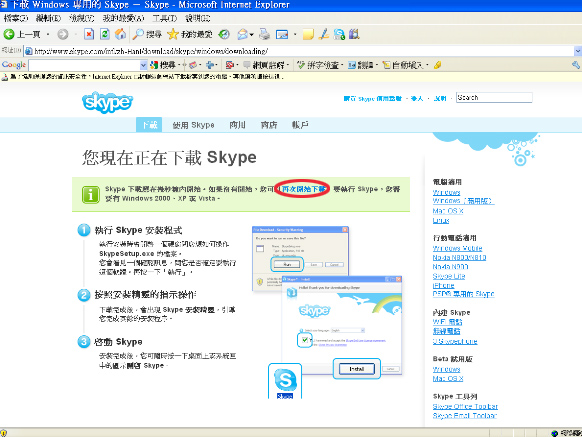Click the 自動填入 autofill button

click(x=403, y=65)
